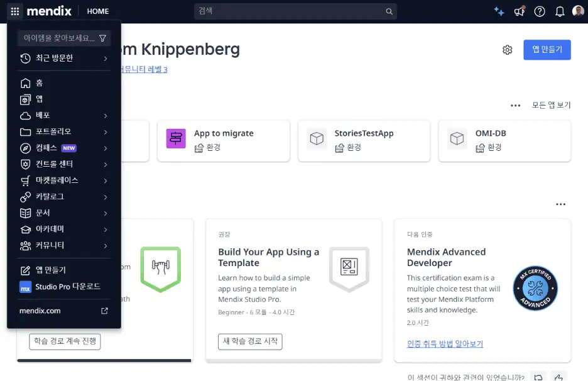
Task: Click the StoriesTestApp cube icon
Action: 317,138
